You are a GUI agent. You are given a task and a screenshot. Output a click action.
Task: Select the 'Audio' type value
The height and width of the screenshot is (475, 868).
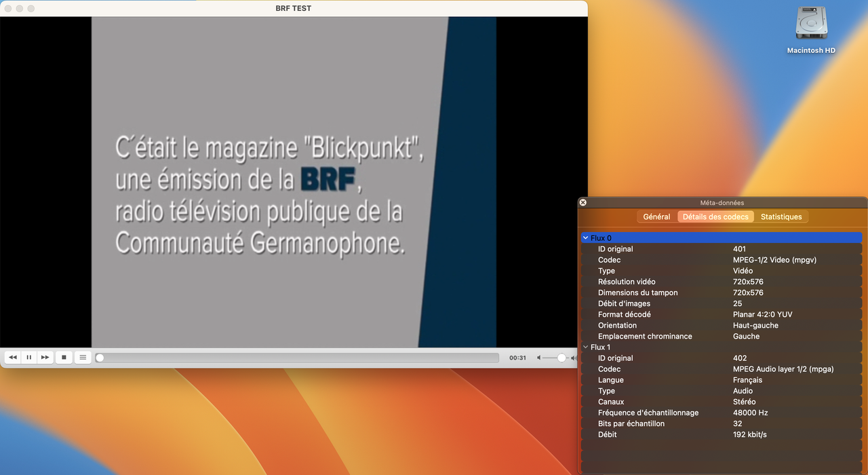click(743, 391)
